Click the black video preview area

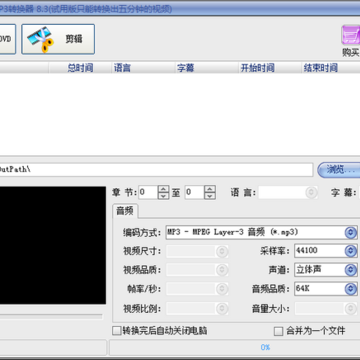tap(53, 245)
